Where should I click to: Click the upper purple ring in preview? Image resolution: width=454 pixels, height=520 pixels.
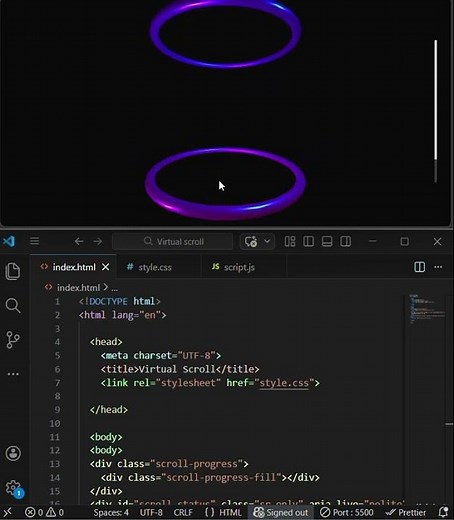coord(226,33)
